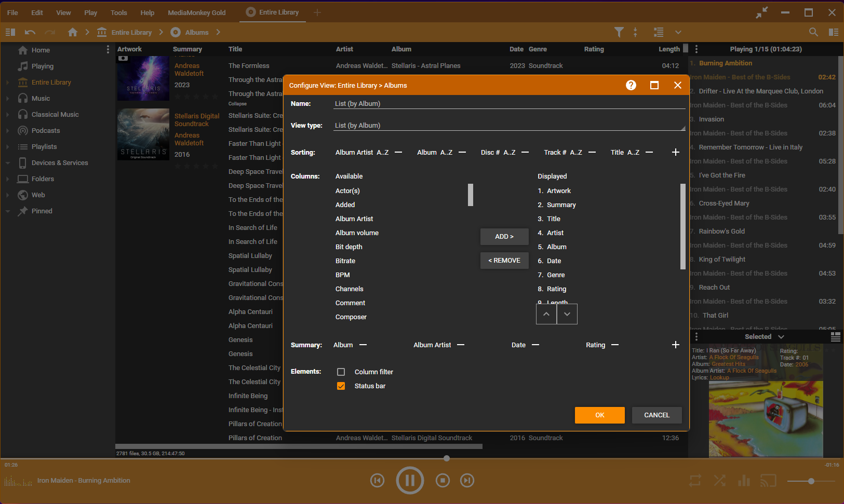
Task: Open the search magnifier icon
Action: tap(814, 32)
